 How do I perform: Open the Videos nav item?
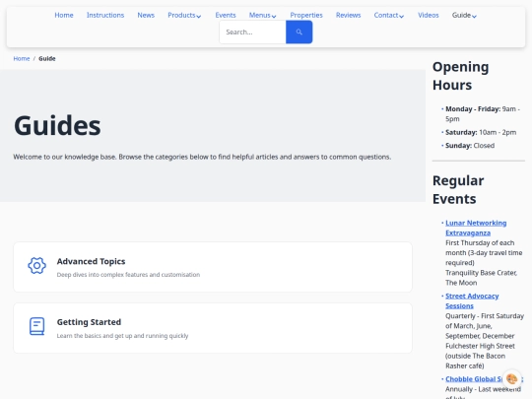pos(429,15)
